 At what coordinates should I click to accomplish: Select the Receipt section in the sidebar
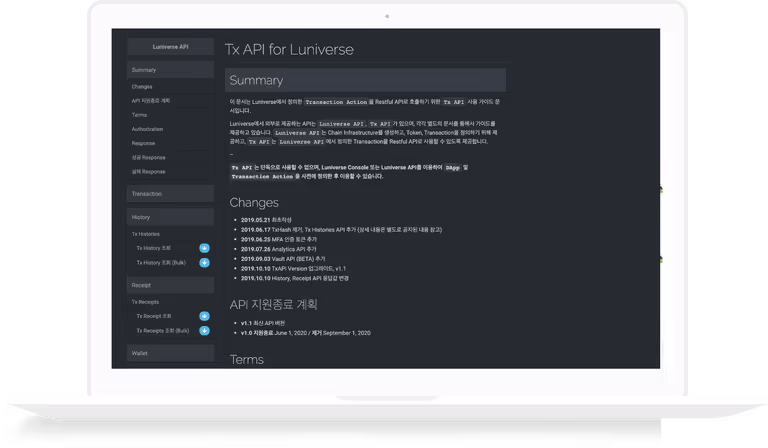click(170, 285)
